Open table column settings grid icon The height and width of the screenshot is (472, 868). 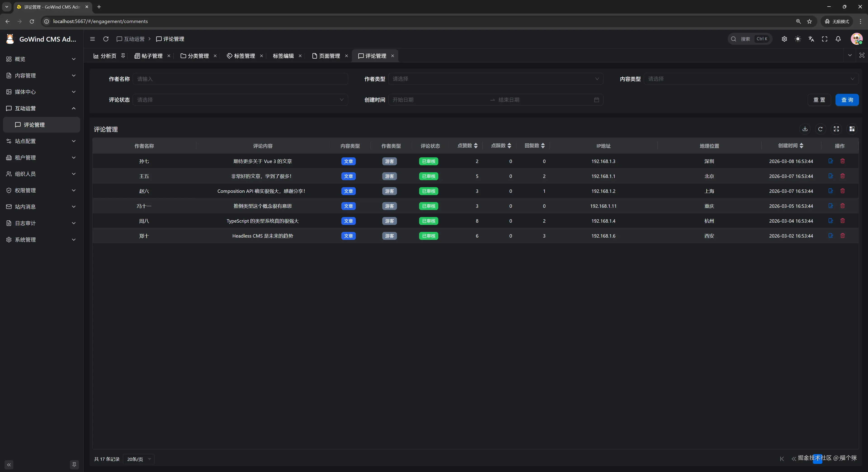tap(852, 129)
